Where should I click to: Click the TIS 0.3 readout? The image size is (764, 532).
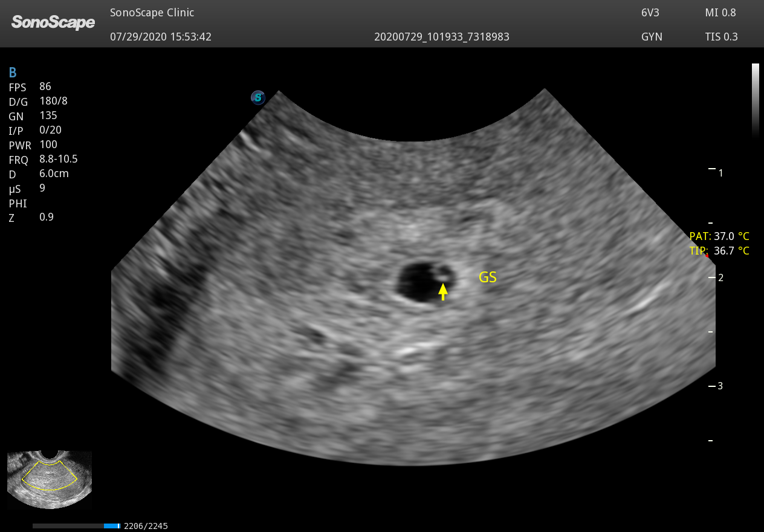722,37
